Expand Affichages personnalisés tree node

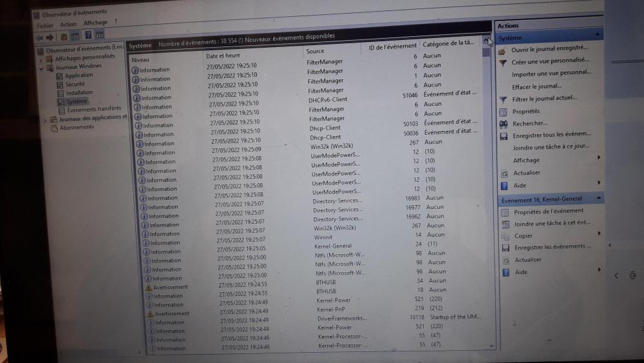point(41,59)
